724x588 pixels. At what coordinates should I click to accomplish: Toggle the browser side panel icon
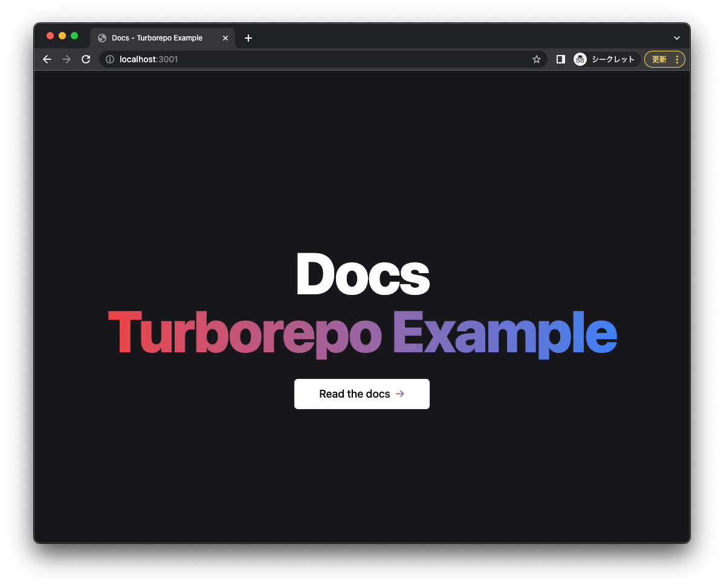coord(561,59)
